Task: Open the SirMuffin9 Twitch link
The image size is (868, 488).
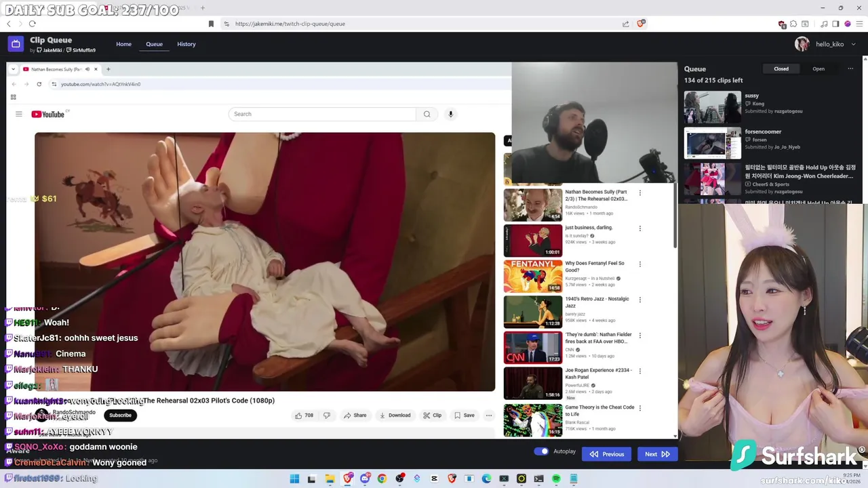Action: [x=81, y=50]
